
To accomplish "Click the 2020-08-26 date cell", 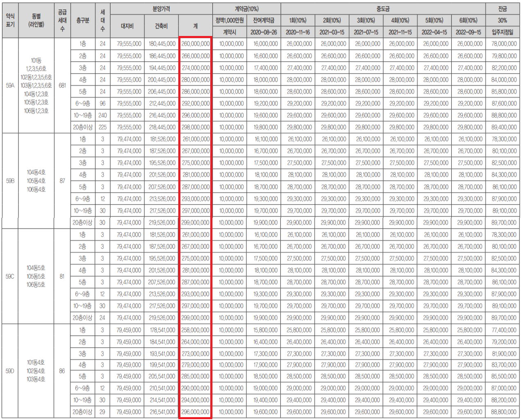I will (264, 32).
